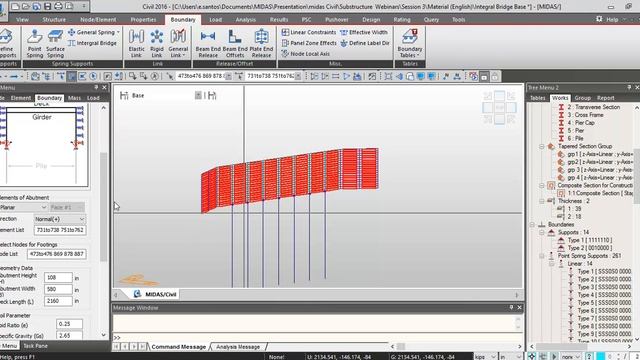Open Beam End Release
This screenshot has height=360, width=640.
208,43
